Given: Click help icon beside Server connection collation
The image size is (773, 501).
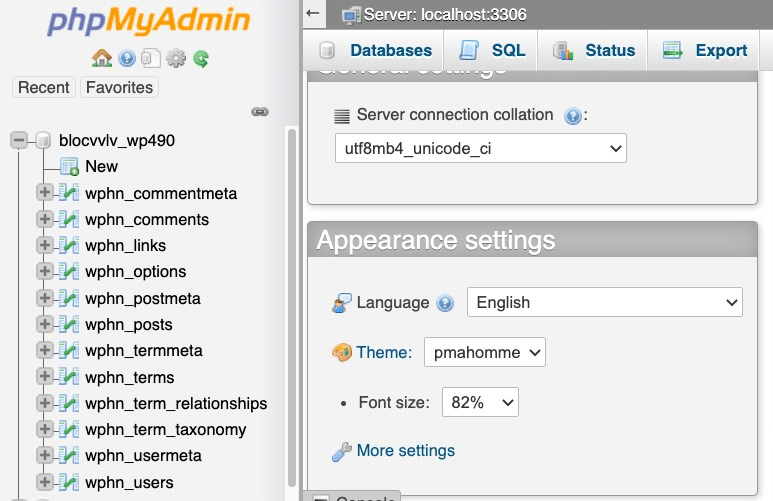Looking at the screenshot, I should coord(573,116).
